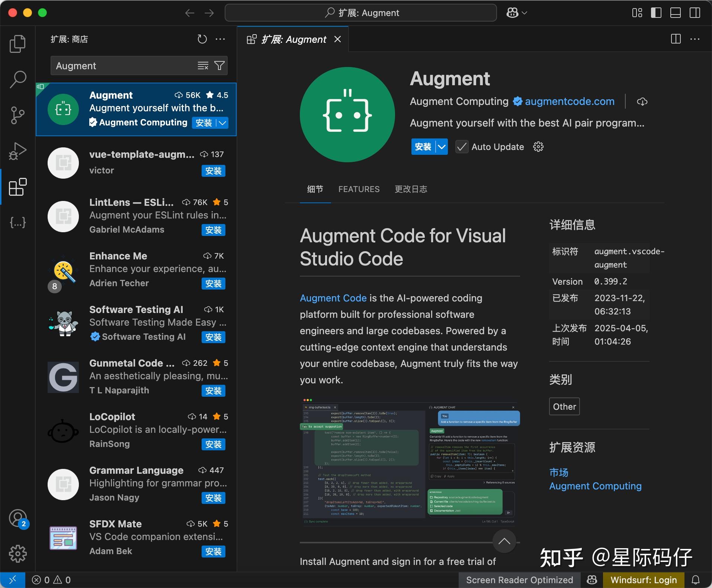Expand the install options dropdown for Augment
The image size is (712, 588).
[x=441, y=147]
